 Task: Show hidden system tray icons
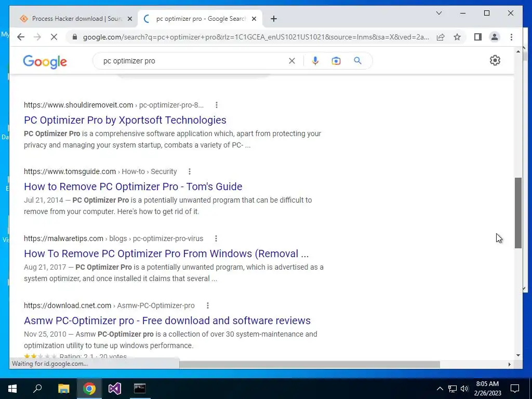440,389
